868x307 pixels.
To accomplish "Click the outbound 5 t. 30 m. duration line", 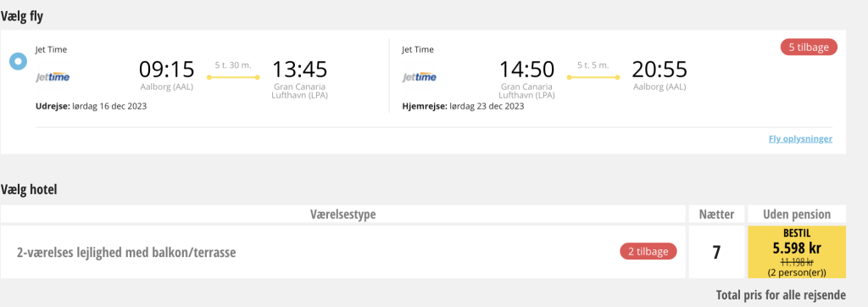I will (x=233, y=77).
